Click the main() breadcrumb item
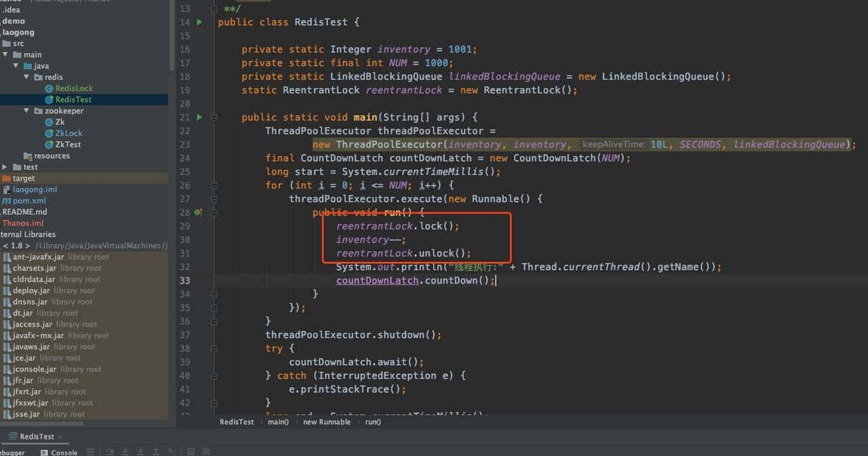The height and width of the screenshot is (456, 868). coord(278,421)
